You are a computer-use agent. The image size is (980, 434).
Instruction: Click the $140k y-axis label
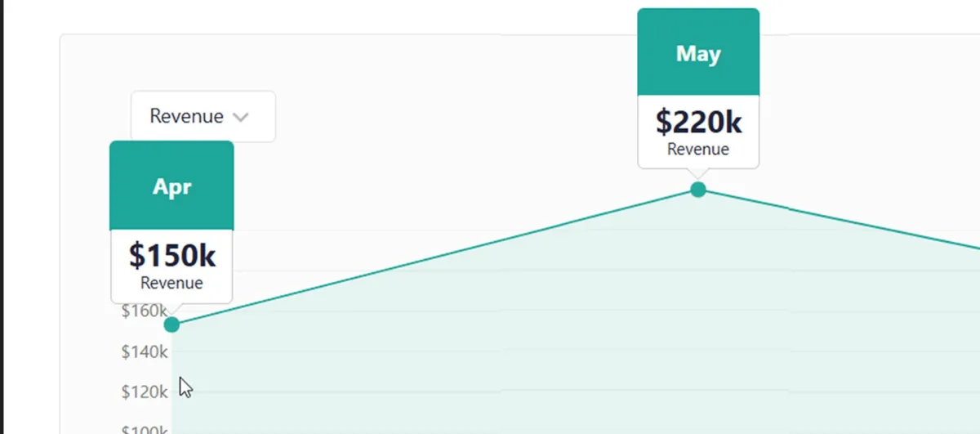(x=145, y=351)
